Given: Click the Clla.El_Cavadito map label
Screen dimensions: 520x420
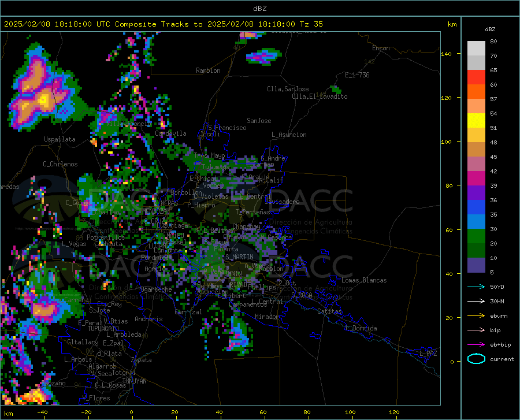Looking at the screenshot, I should click(x=320, y=96).
